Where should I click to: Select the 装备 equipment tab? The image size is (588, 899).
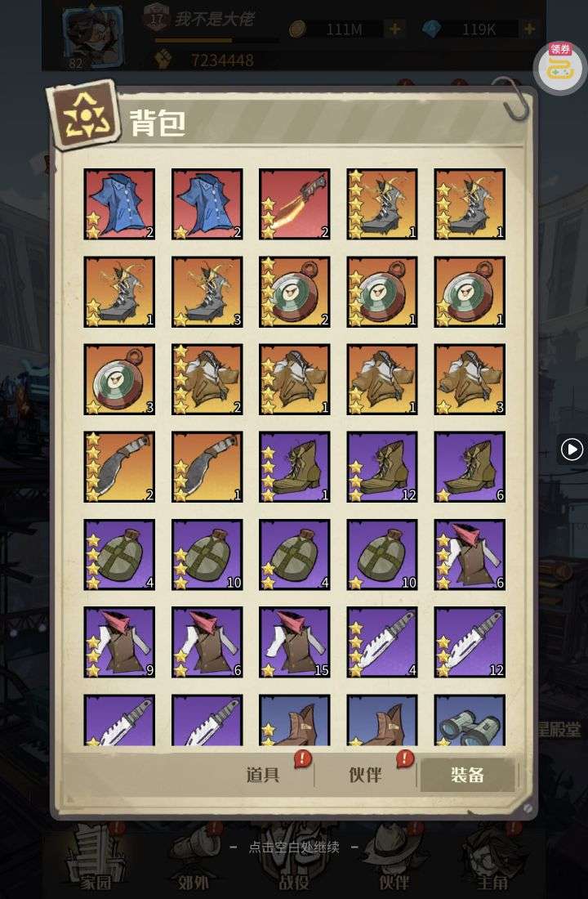point(467,775)
